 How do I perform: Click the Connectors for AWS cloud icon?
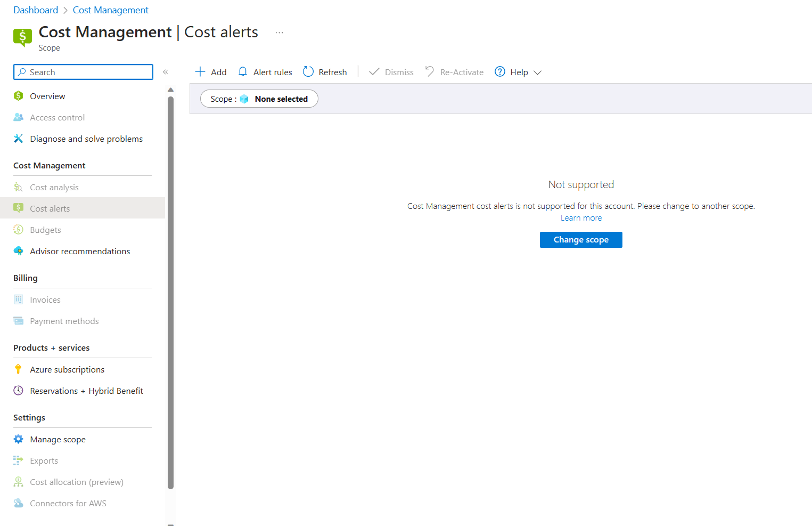pos(19,503)
